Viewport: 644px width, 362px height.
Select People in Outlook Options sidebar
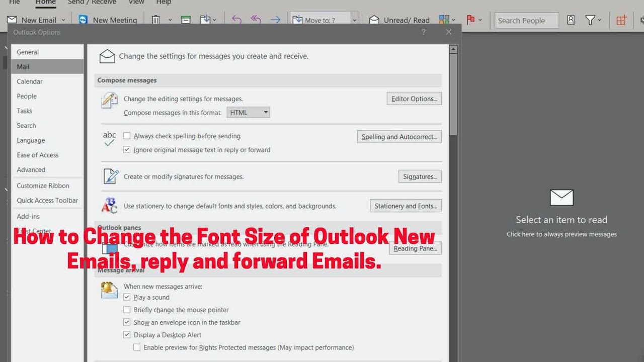pyautogui.click(x=47, y=96)
